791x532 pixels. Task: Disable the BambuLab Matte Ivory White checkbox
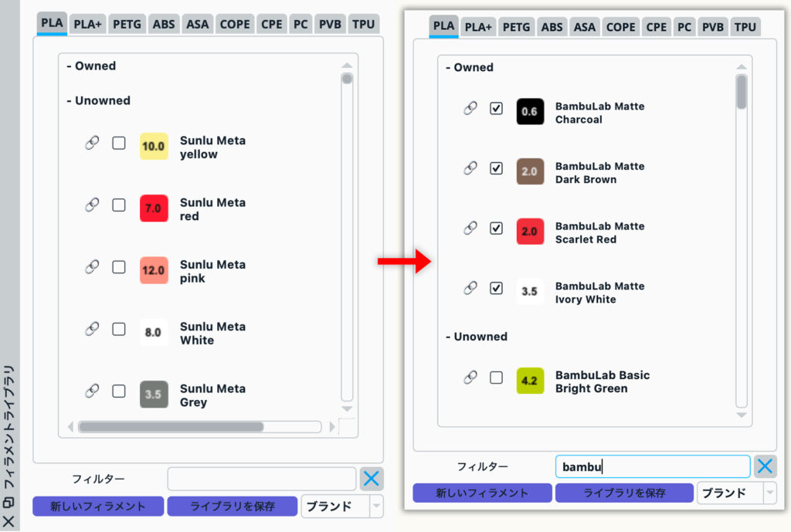[497, 289]
